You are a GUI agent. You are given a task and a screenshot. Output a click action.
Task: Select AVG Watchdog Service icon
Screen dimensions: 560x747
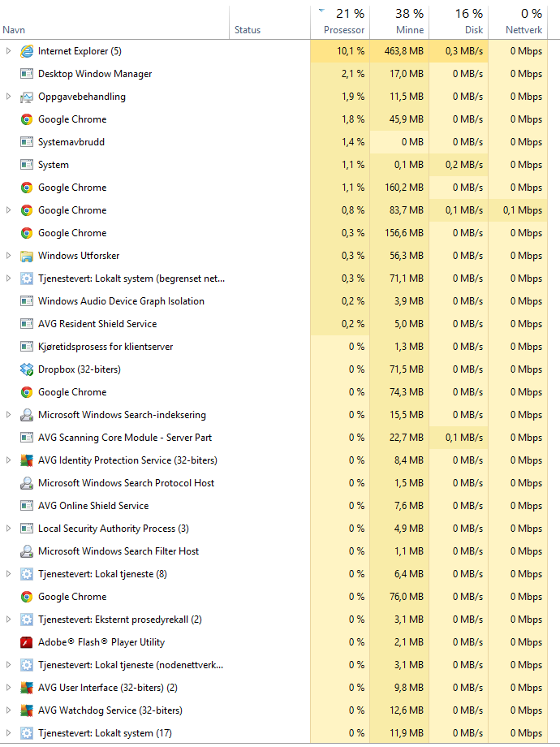pos(27,710)
